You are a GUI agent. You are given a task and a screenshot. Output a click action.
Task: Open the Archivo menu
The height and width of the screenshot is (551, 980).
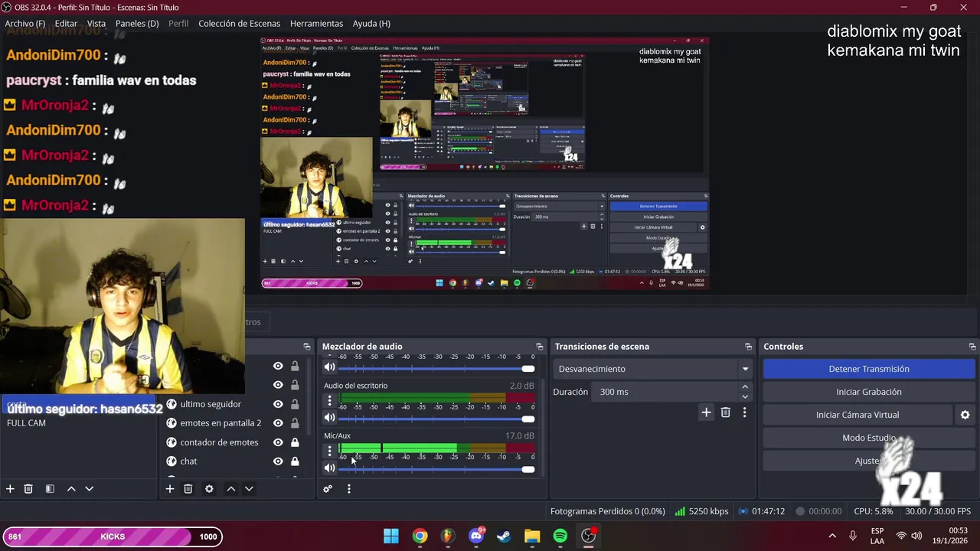tap(25, 24)
